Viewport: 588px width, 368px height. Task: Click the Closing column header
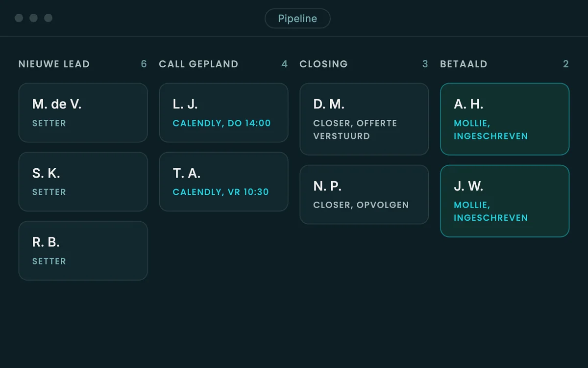point(323,64)
